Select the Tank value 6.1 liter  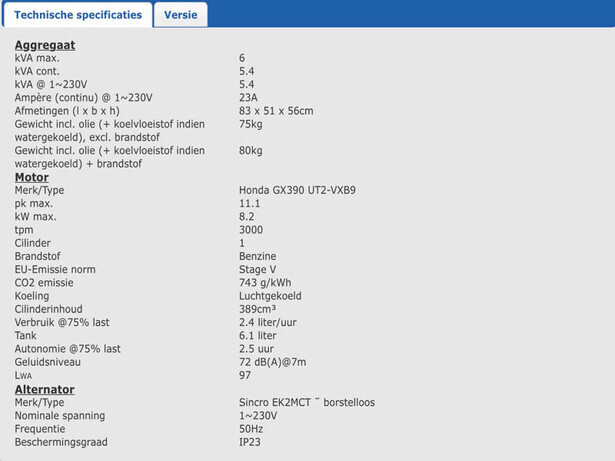point(259,336)
